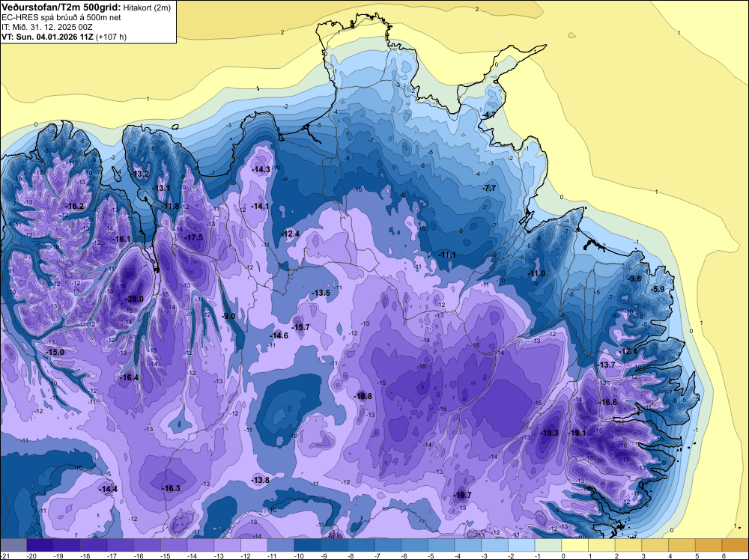Click the -7.7 temperature value
Screen dimensions: 749x560
489,189
